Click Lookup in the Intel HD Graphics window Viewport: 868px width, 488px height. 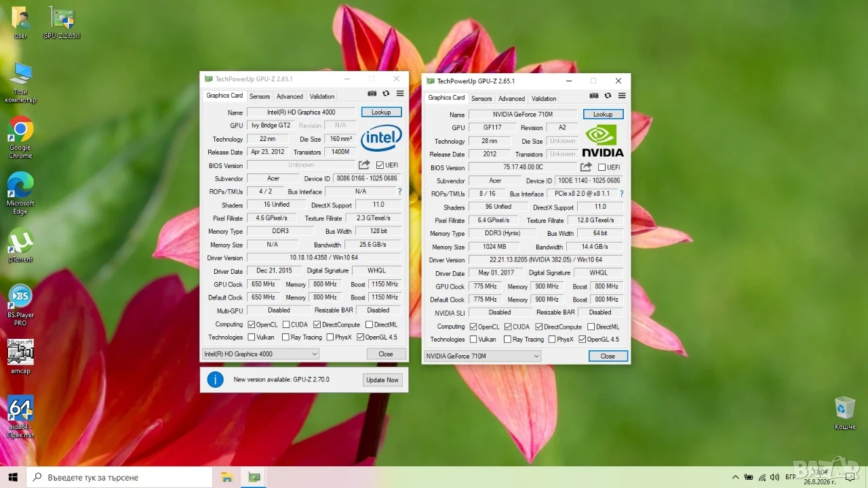(x=381, y=113)
